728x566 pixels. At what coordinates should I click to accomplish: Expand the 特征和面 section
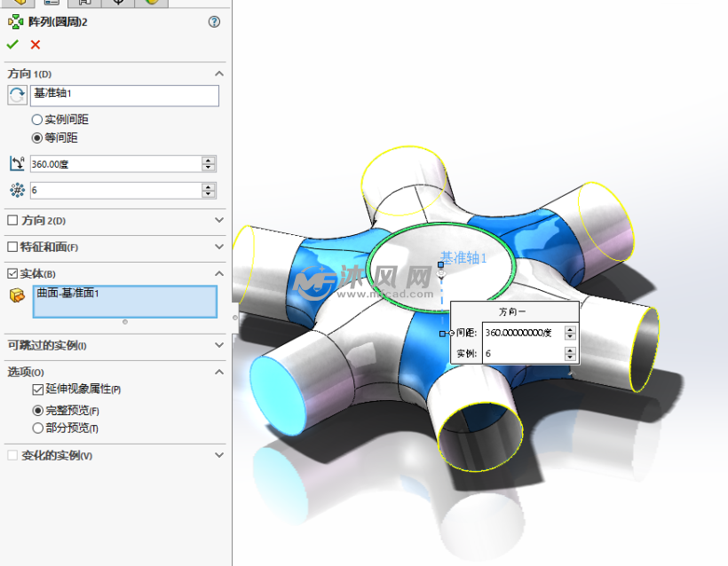point(219,247)
